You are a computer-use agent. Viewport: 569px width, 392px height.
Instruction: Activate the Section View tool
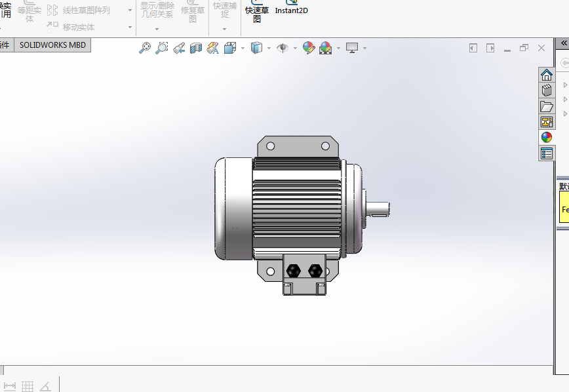pos(196,48)
